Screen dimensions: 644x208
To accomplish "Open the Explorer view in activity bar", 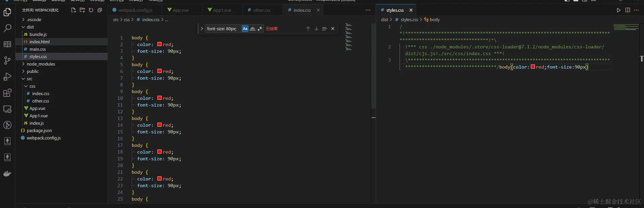I will (7, 12).
